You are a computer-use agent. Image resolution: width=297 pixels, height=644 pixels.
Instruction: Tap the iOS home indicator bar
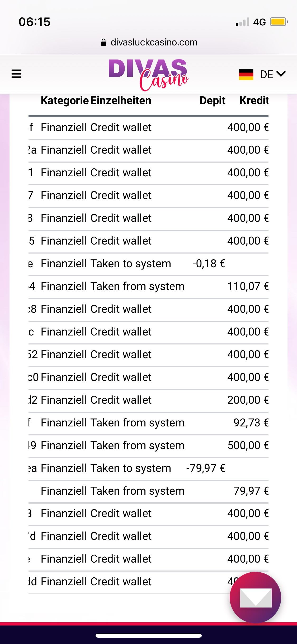pyautogui.click(x=149, y=636)
